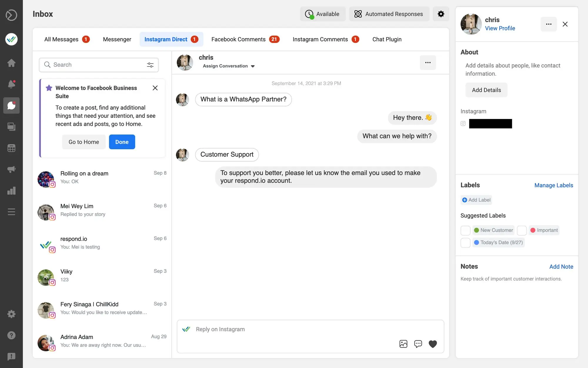Open Settings gear in left sidebar
The width and height of the screenshot is (588, 368).
pyautogui.click(x=11, y=314)
